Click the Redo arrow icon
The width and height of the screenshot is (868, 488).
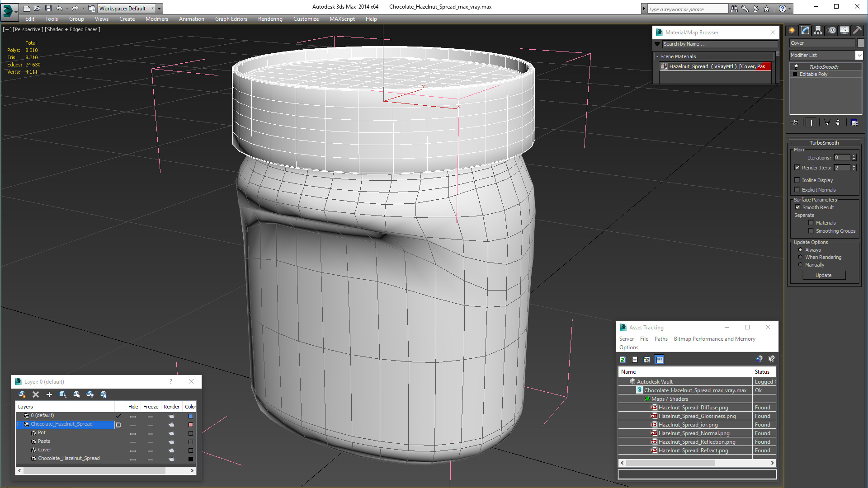coord(75,8)
